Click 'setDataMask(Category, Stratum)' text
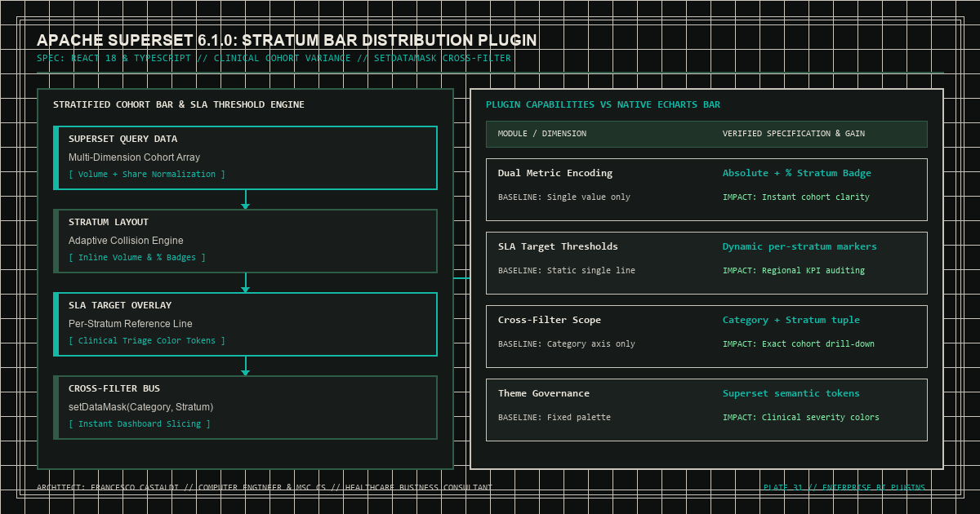The image size is (980, 514). point(140,407)
